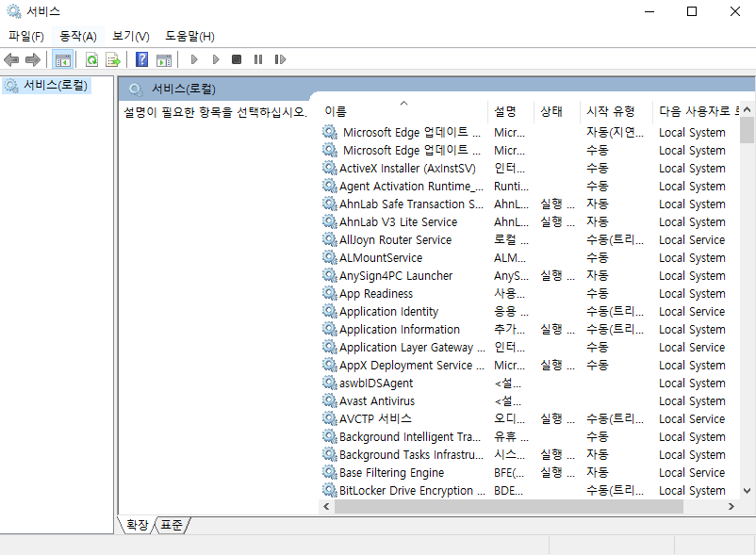
Task: Click the horizontal scrollbar right arrow
Action: 731,506
